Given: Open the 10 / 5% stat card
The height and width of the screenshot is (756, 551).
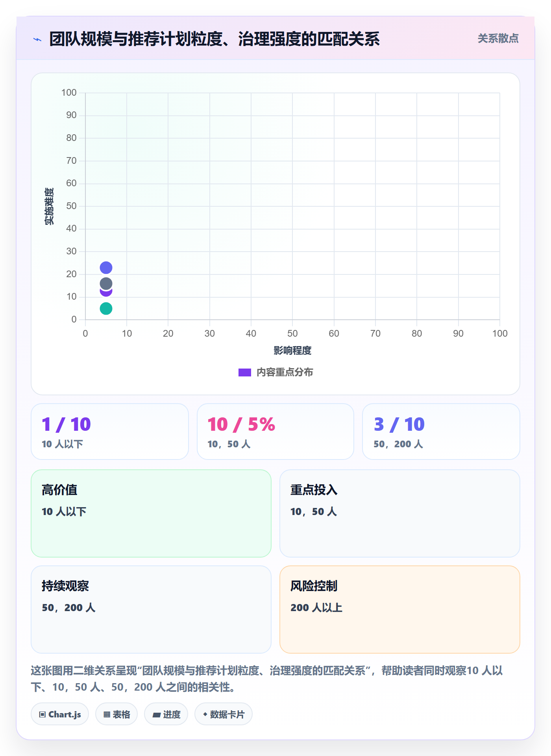Looking at the screenshot, I should click(275, 432).
